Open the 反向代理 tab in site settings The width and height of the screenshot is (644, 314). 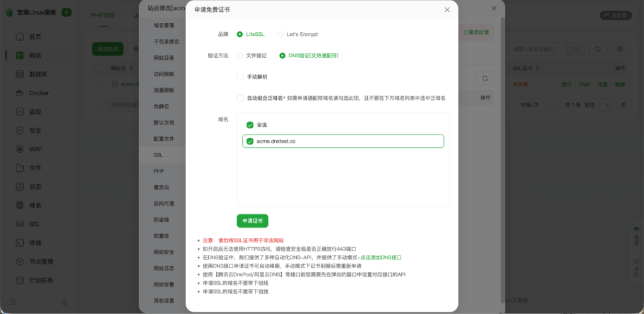[x=164, y=203]
